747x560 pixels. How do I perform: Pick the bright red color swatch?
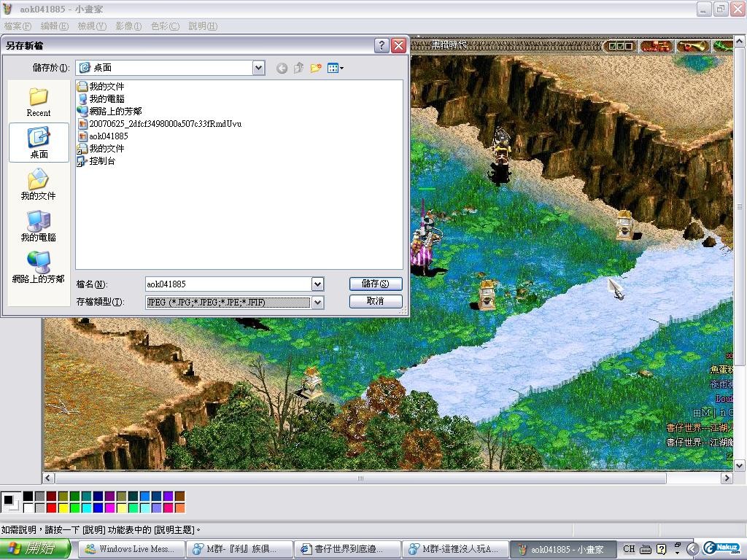52,507
